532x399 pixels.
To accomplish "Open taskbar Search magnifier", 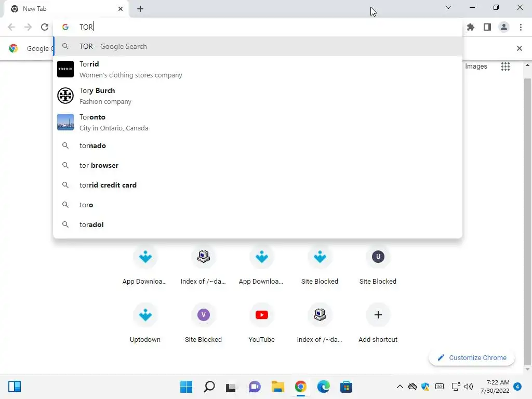I will (209, 387).
